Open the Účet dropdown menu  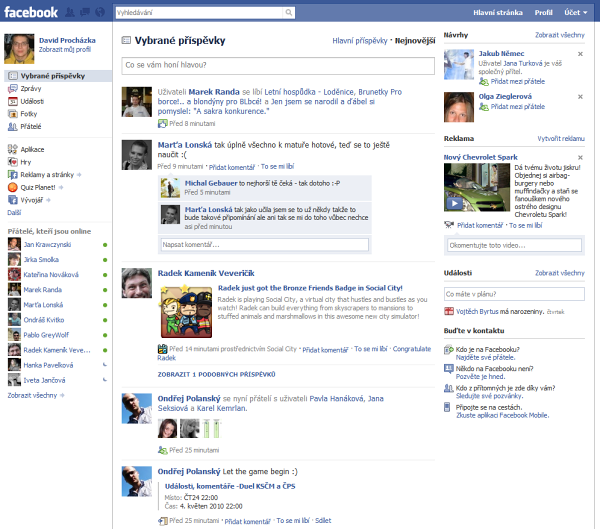pos(576,12)
